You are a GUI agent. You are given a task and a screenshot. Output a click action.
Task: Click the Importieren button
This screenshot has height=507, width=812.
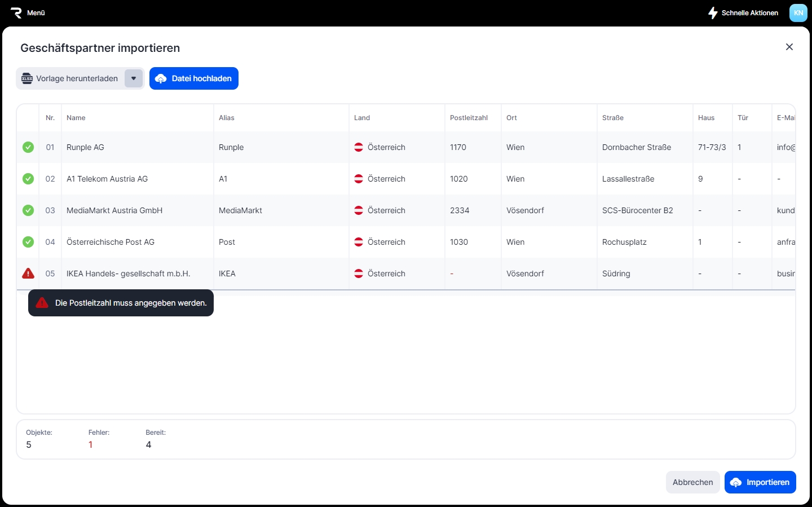pos(760,482)
